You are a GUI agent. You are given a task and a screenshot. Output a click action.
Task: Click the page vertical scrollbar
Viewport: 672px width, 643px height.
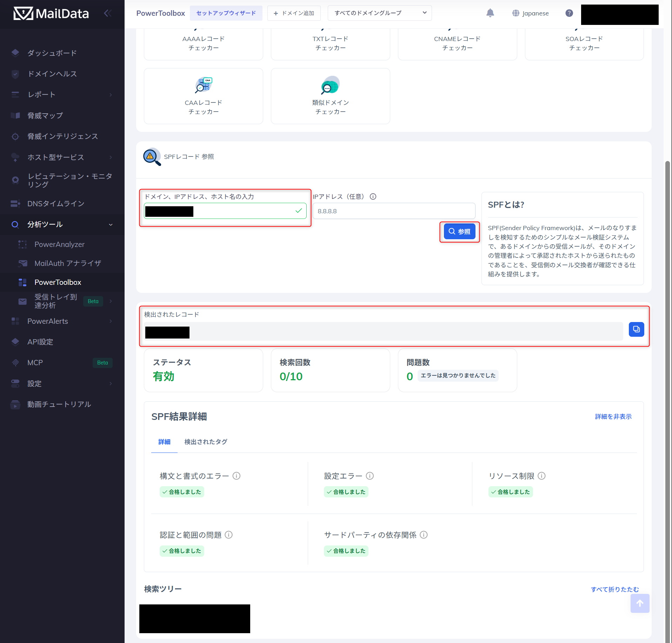point(668,402)
